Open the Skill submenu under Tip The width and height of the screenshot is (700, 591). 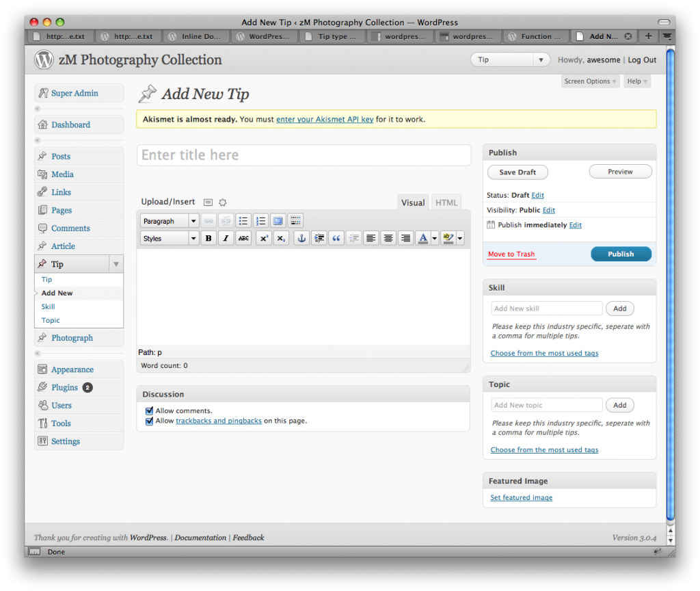49,306
